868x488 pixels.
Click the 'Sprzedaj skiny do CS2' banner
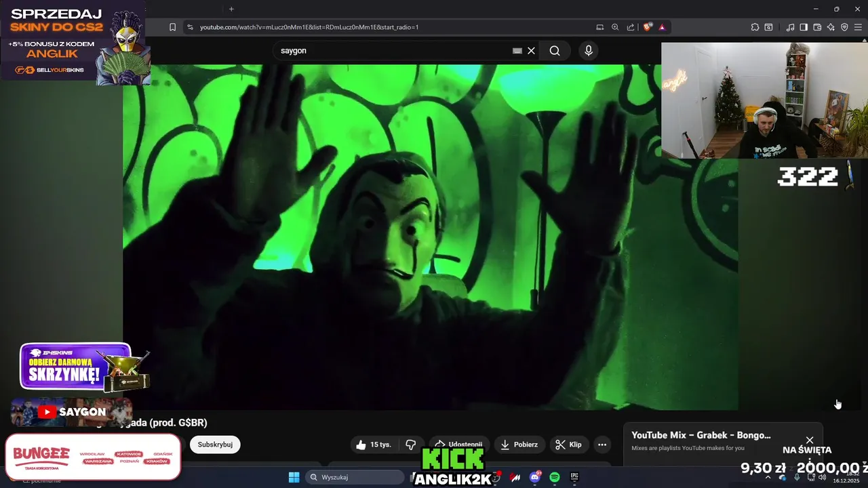(x=75, y=42)
